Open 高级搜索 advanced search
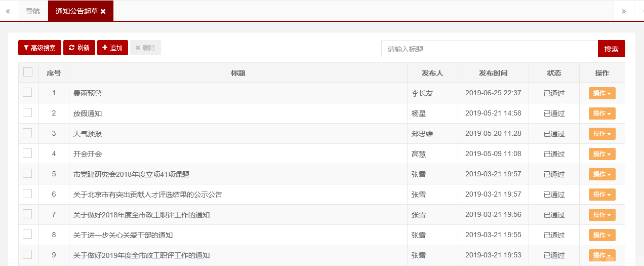 (x=39, y=48)
